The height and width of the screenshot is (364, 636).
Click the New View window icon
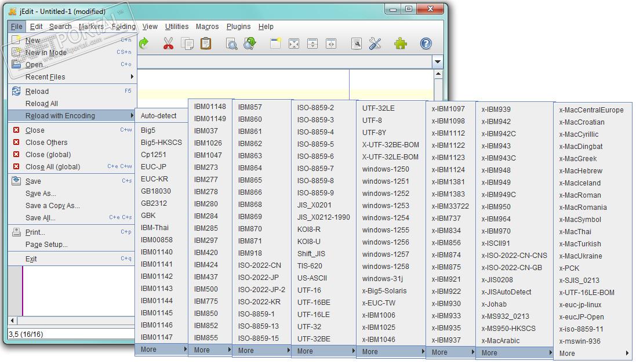[x=275, y=43]
